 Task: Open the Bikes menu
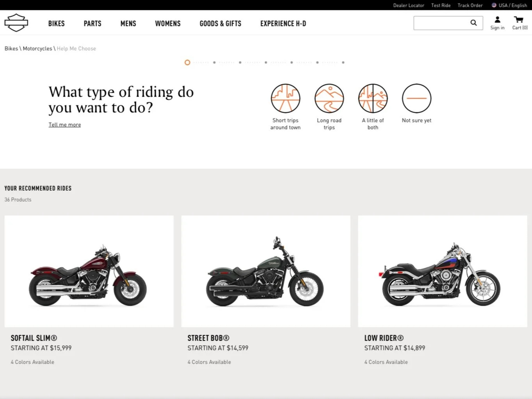[57, 23]
